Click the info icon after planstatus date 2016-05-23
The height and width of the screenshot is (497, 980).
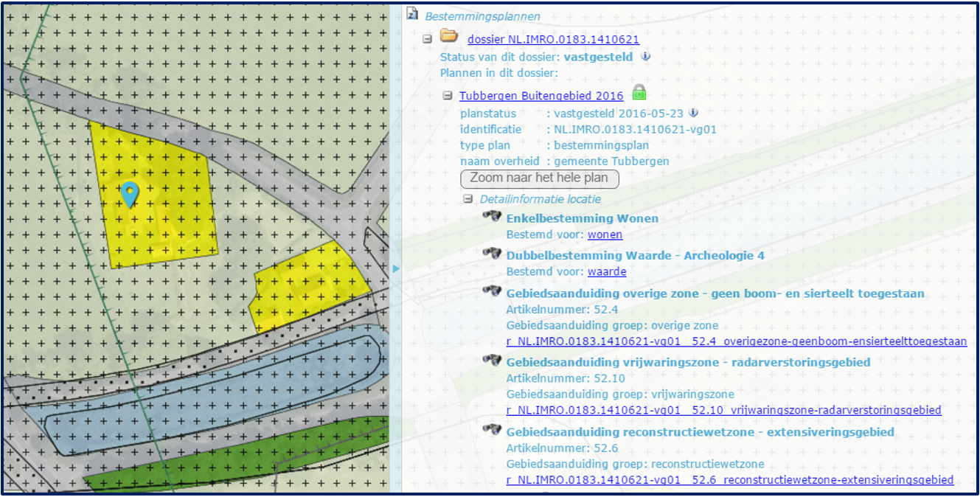pos(693,113)
